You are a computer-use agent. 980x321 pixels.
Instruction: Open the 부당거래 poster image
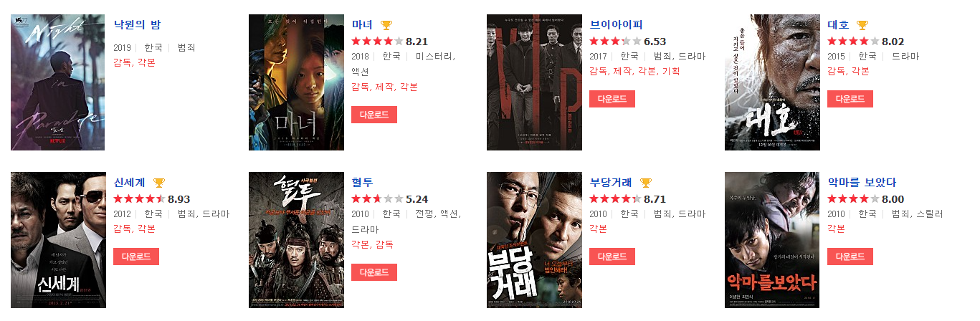tap(534, 240)
